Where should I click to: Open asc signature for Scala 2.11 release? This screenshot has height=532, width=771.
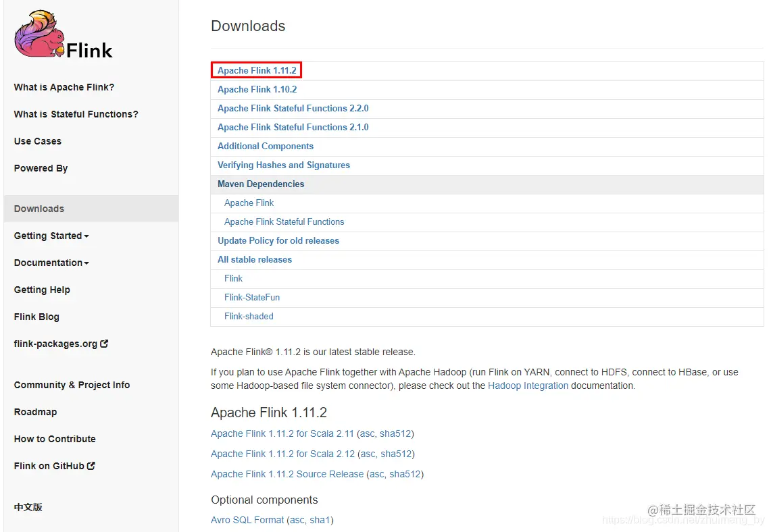click(367, 433)
